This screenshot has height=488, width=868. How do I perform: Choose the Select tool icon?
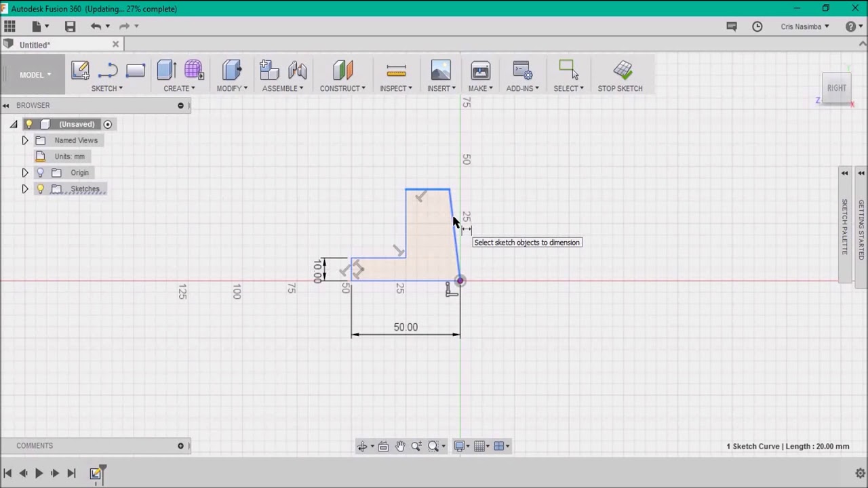(568, 70)
